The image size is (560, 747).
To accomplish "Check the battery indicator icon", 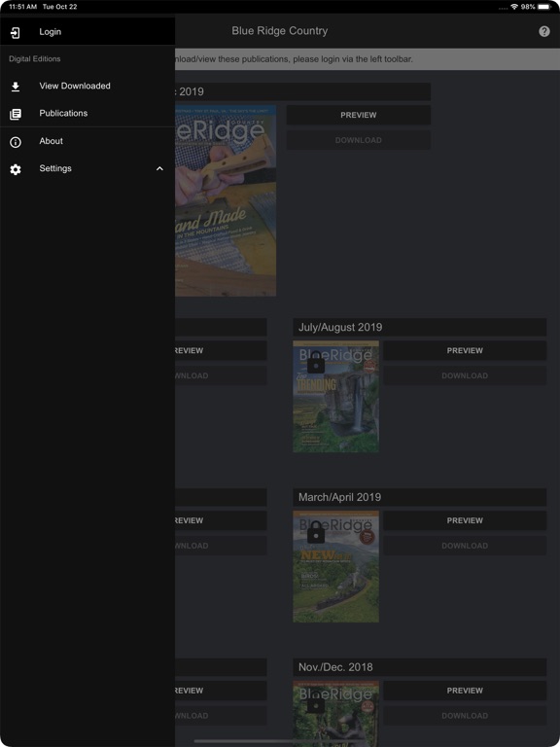I will (543, 7).
